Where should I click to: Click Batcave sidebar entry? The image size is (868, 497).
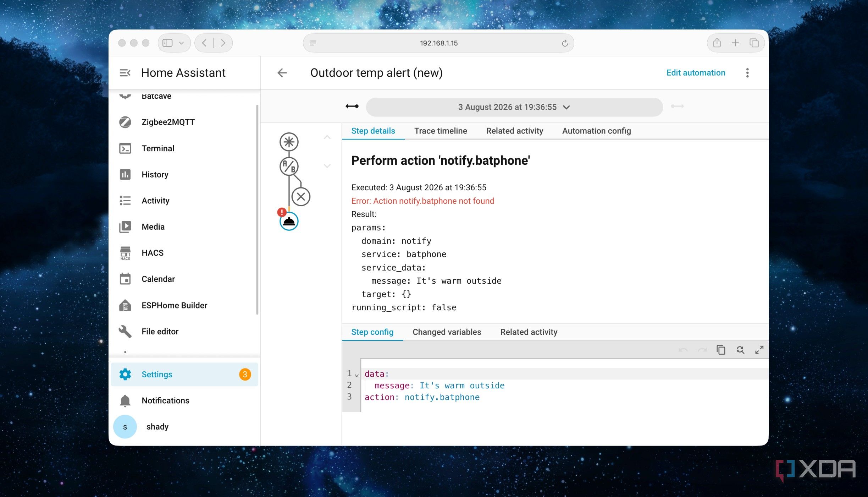(x=184, y=96)
